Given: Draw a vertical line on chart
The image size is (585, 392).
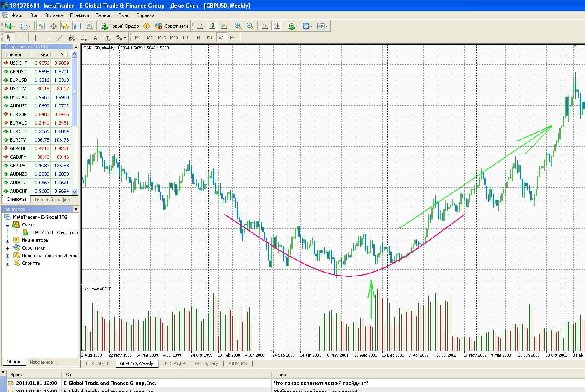Looking at the screenshot, I should pyautogui.click(x=35, y=38).
